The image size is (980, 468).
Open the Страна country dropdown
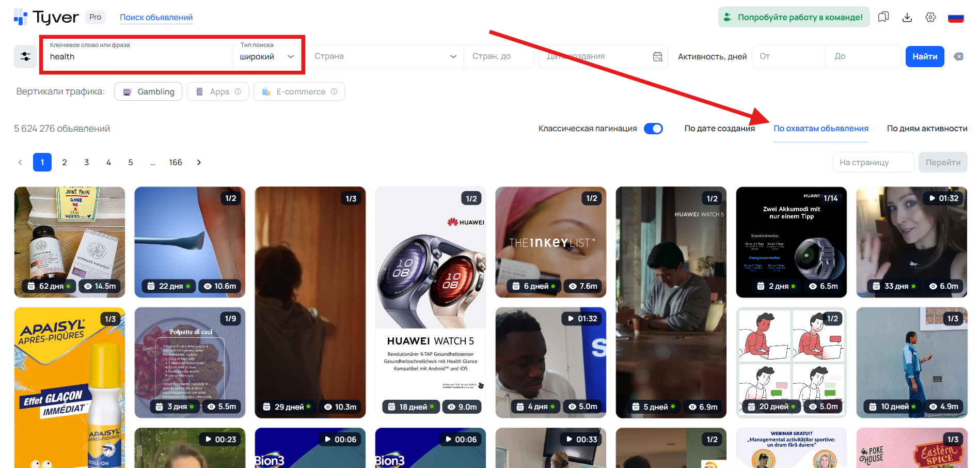click(x=385, y=56)
